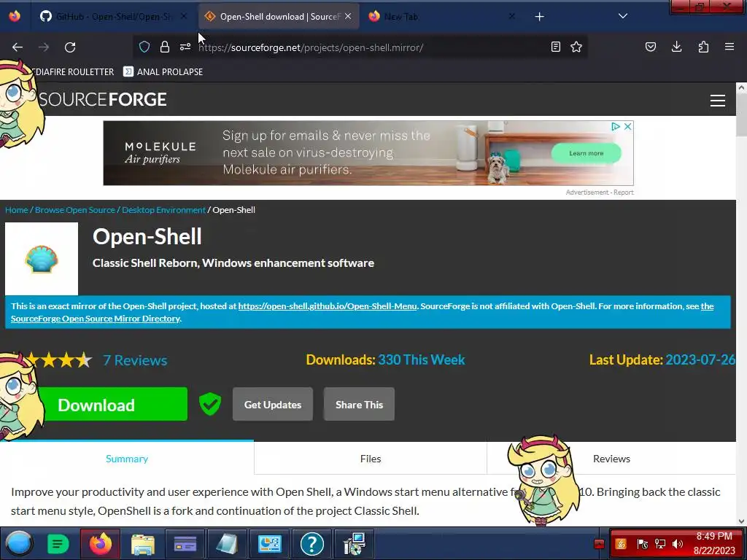Click the Share This button
This screenshot has height=560, width=747.
359,404
